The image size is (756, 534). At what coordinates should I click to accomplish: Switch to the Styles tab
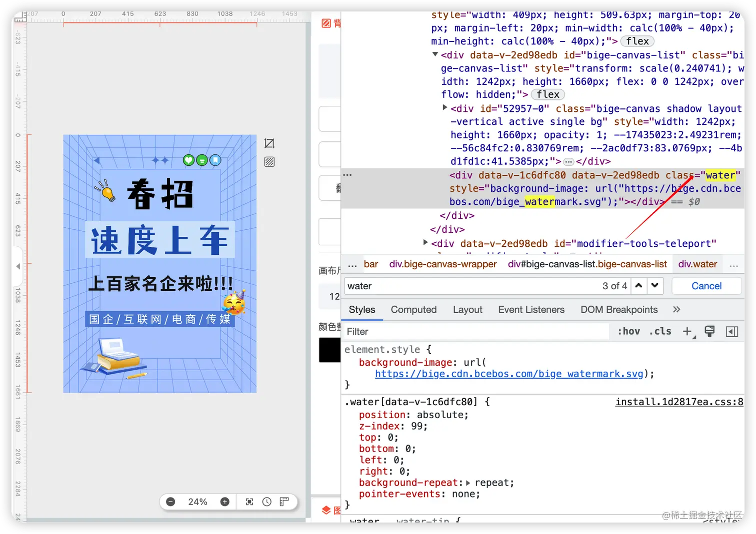pos(362,310)
